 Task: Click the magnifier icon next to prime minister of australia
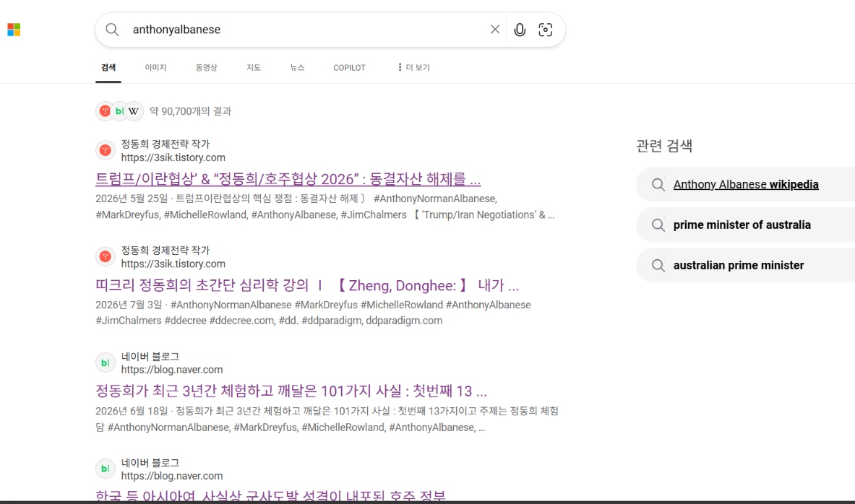658,225
